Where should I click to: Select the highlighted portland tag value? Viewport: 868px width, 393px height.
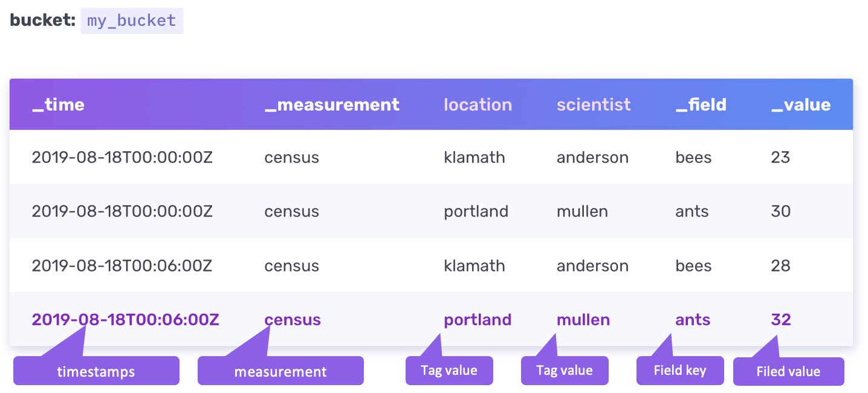click(x=478, y=319)
